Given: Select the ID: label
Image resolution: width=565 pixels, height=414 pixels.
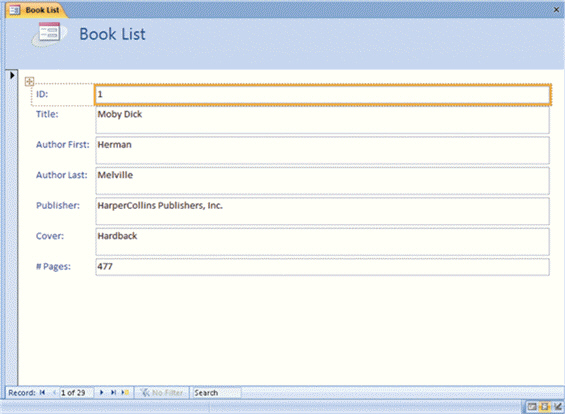Looking at the screenshot, I should pos(42,94).
